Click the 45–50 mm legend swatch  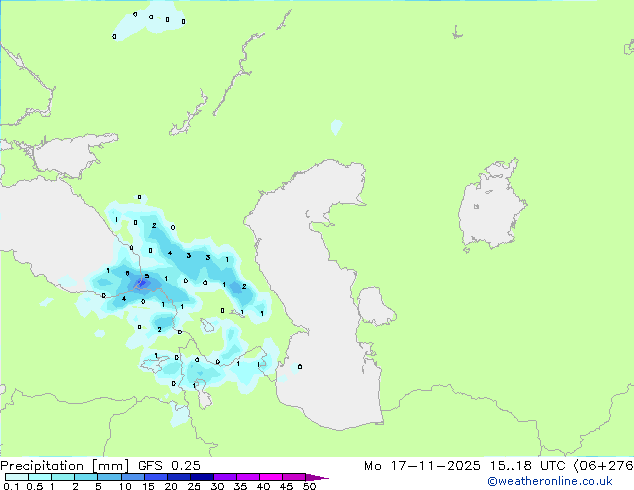[x=294, y=477]
